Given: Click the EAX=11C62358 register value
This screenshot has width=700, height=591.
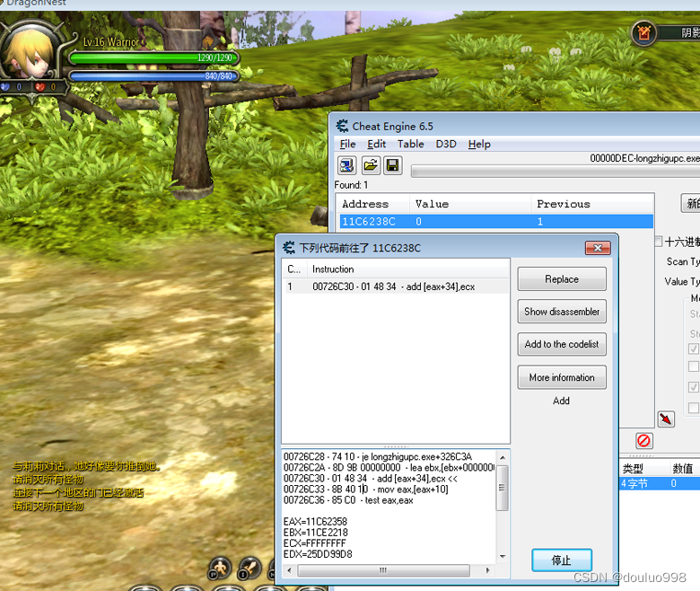Looking at the screenshot, I should [315, 522].
